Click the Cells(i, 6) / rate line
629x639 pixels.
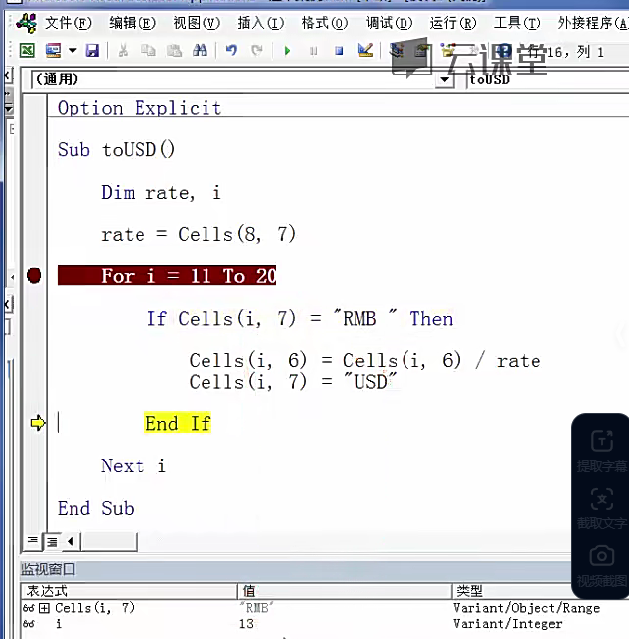click(365, 361)
